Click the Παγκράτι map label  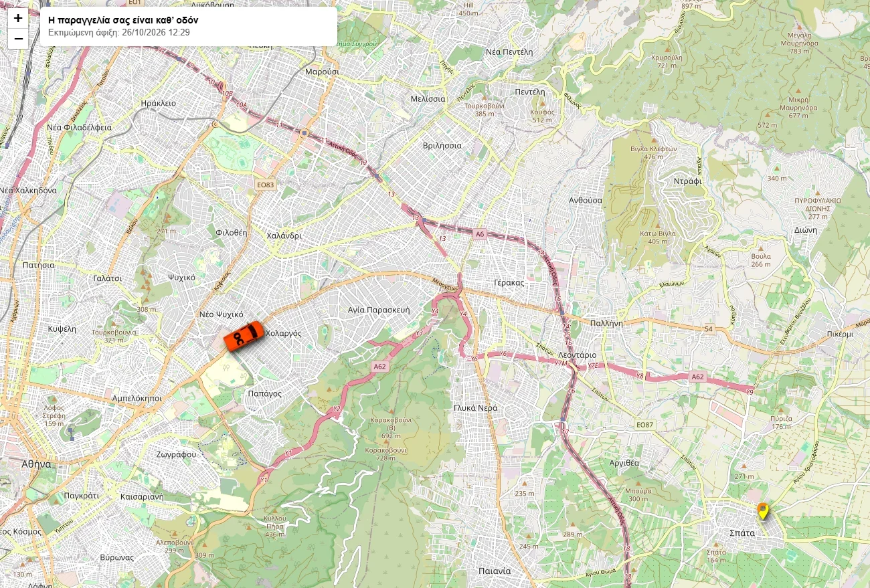[x=82, y=496]
